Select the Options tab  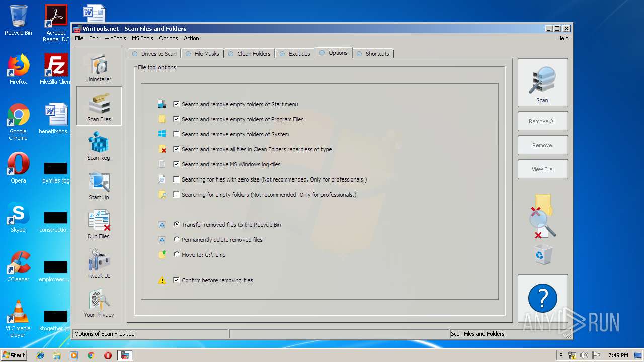[x=334, y=53]
